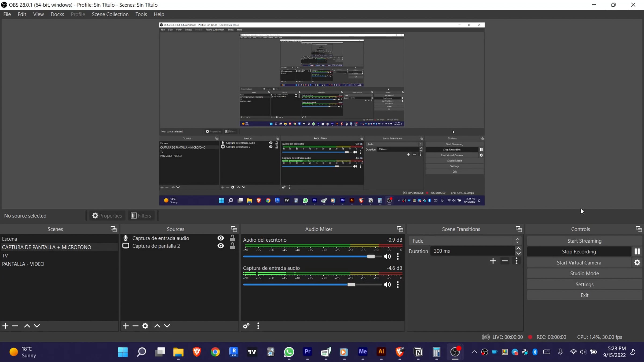Screen dimensions: 644x362
Task: Pause the recording with pause icon
Action: 637,252
